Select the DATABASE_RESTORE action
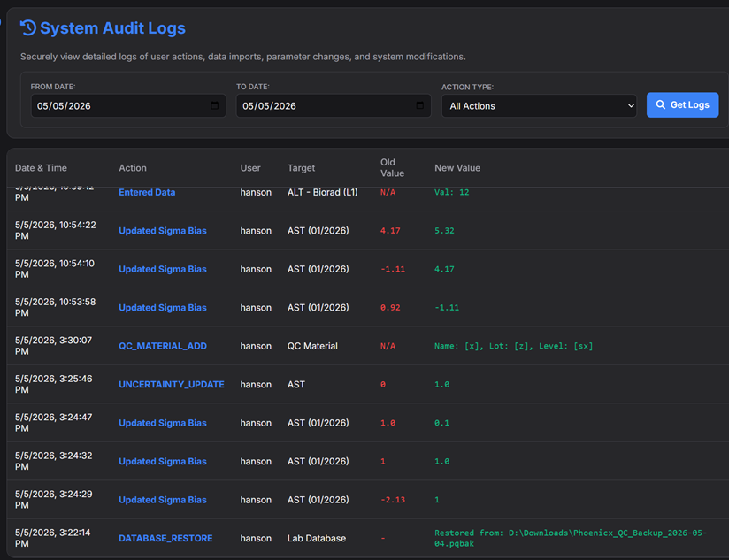This screenshot has height=560, width=729. click(165, 538)
